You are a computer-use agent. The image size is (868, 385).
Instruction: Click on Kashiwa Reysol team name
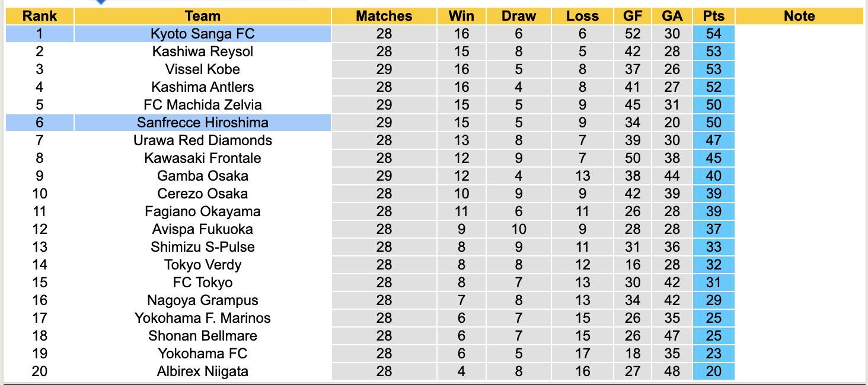click(x=202, y=52)
